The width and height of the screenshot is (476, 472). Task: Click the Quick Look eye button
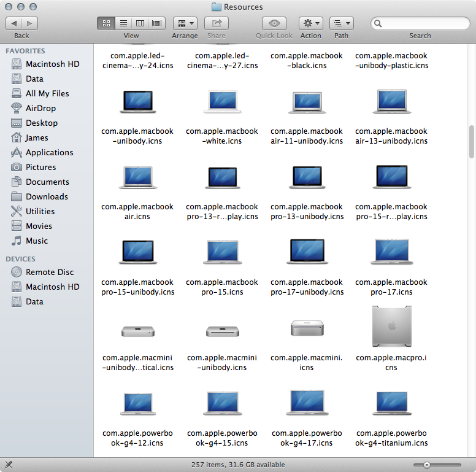274,23
